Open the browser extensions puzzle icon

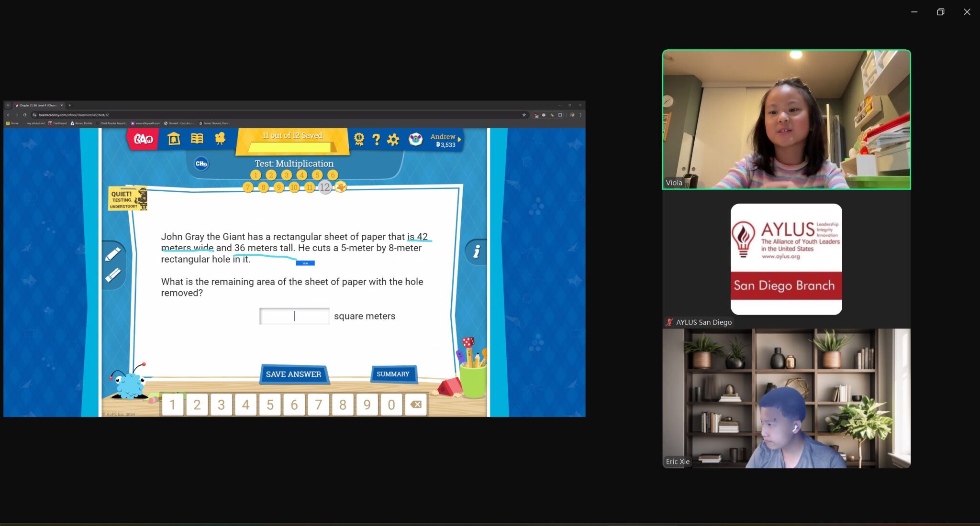click(x=560, y=115)
